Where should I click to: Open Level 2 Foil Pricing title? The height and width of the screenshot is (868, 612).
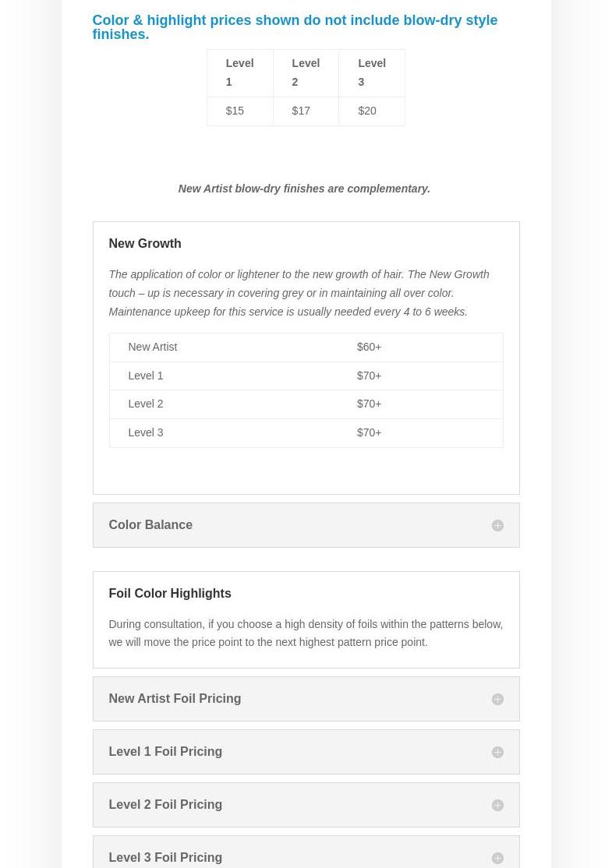(165, 805)
